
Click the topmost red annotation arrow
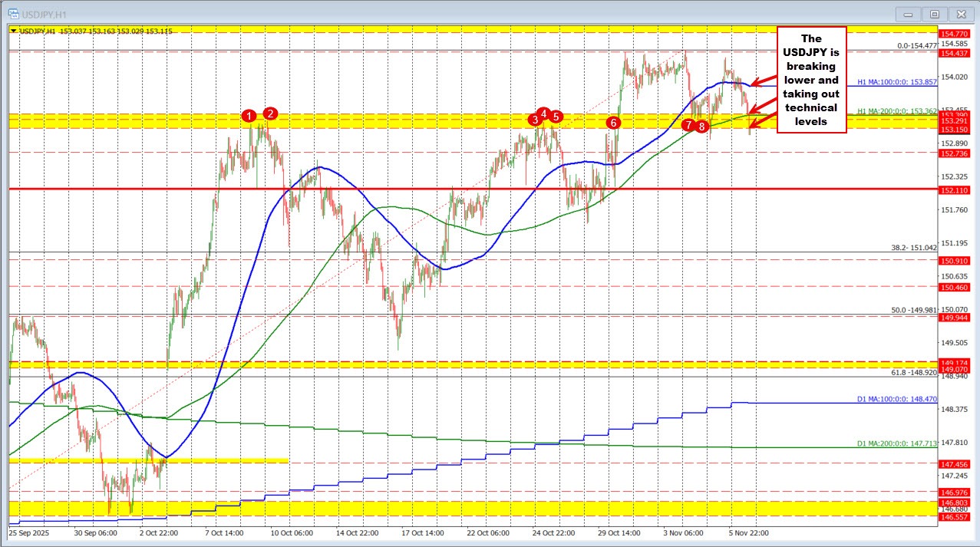[x=761, y=80]
